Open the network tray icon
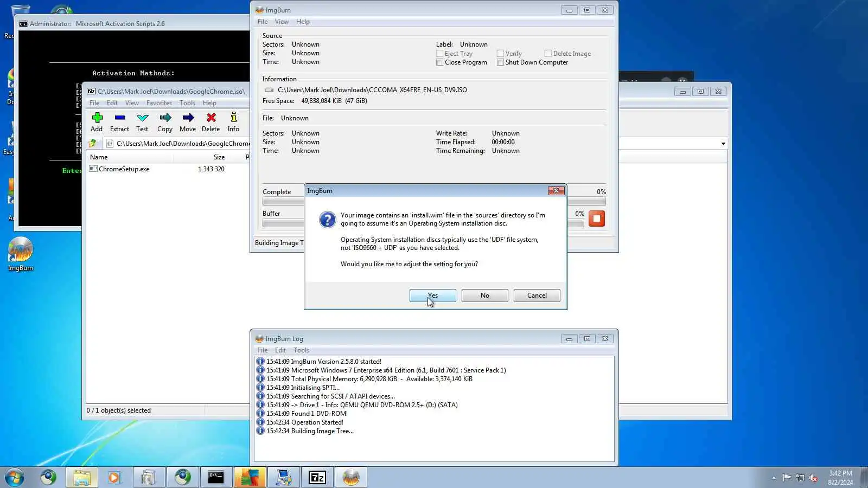The image size is (868, 488). tap(800, 478)
